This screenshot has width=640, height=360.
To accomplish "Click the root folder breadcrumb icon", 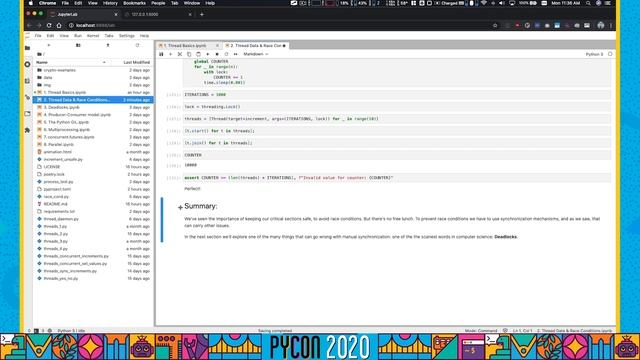I will pos(39,54).
